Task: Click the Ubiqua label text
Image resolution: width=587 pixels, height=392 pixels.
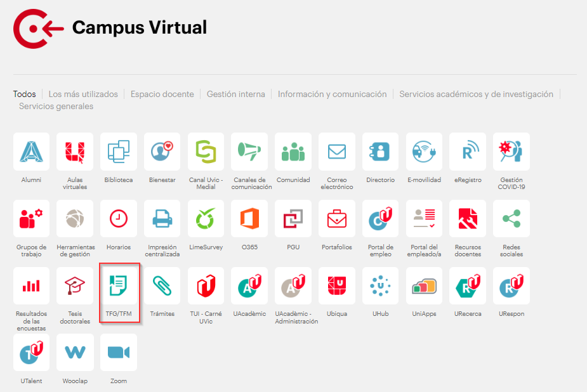Action: pos(337,314)
